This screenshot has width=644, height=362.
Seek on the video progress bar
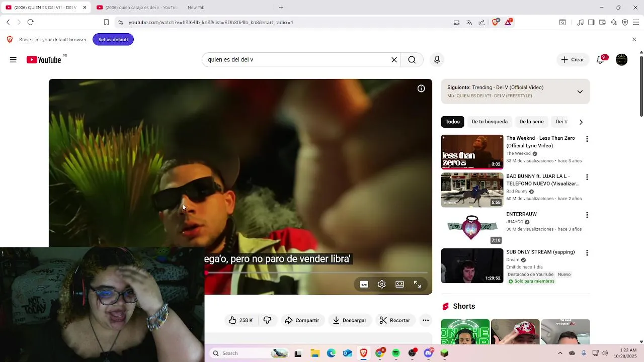tap(317, 273)
